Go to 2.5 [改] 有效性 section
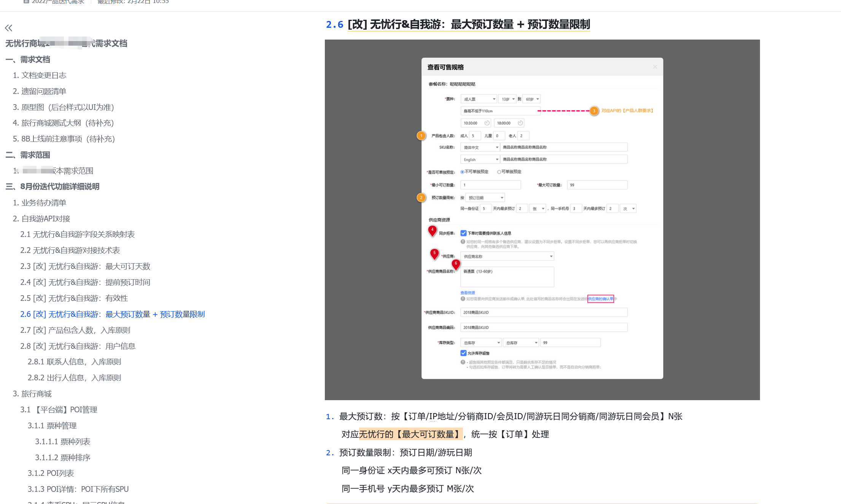Viewport: 841px width, 504px height. [x=74, y=298]
